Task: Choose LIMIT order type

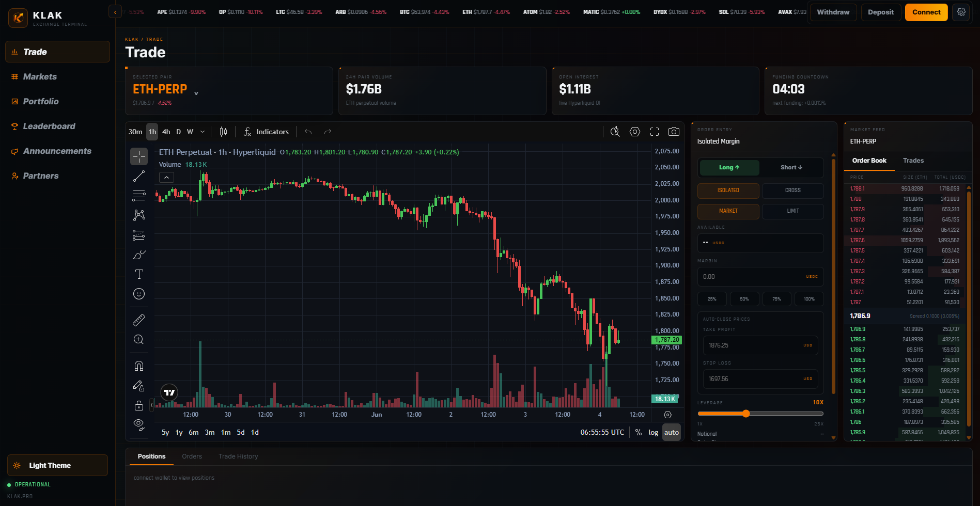Action: (x=792, y=211)
